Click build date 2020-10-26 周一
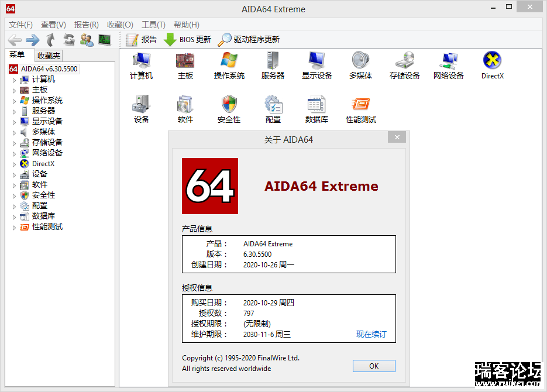Screen dimensions: 547x392 point(269,264)
